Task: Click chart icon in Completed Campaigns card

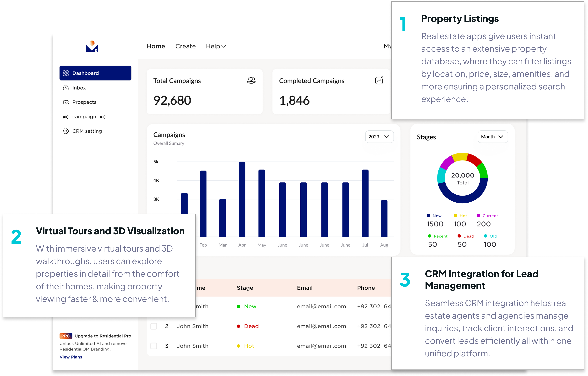Action: point(379,80)
